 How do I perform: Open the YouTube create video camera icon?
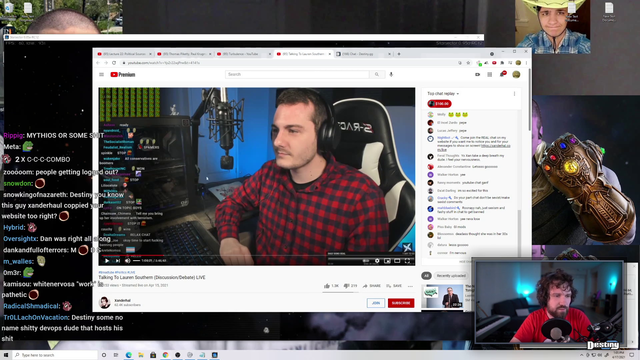(x=477, y=74)
